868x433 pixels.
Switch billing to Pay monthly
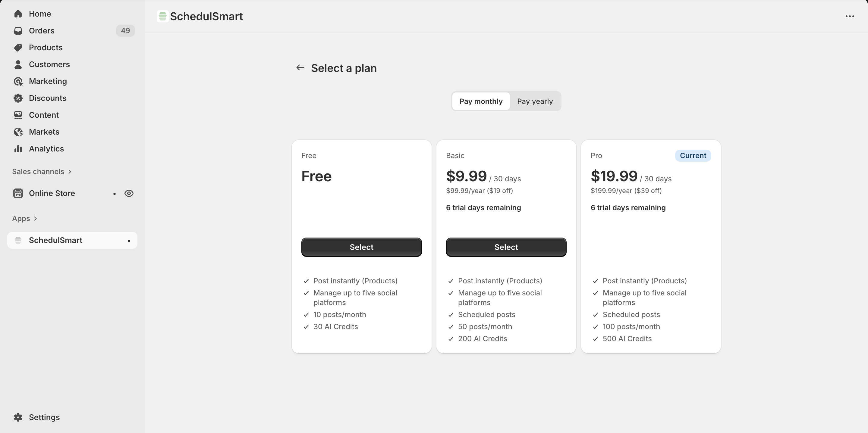pos(481,101)
